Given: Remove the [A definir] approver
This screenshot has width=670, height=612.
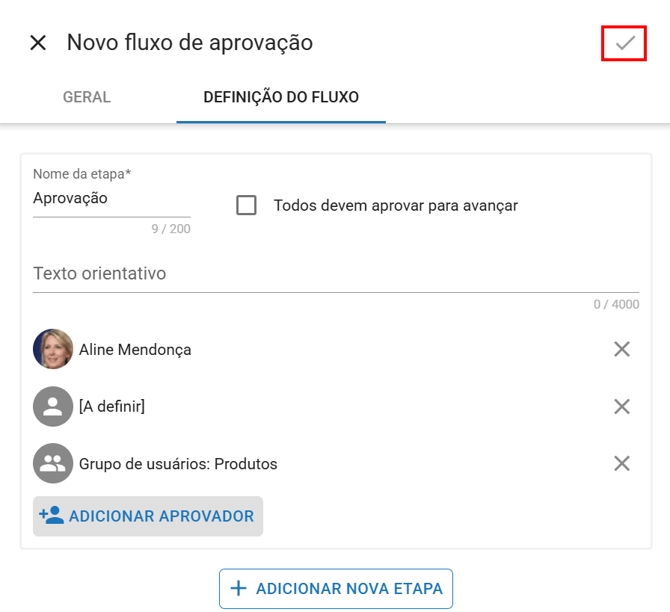Looking at the screenshot, I should [622, 406].
